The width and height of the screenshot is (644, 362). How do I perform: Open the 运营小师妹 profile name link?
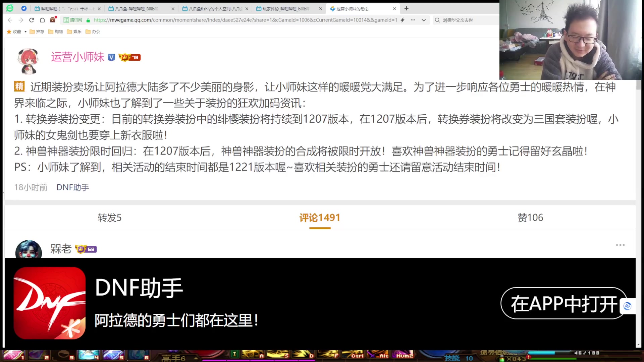[x=77, y=57]
